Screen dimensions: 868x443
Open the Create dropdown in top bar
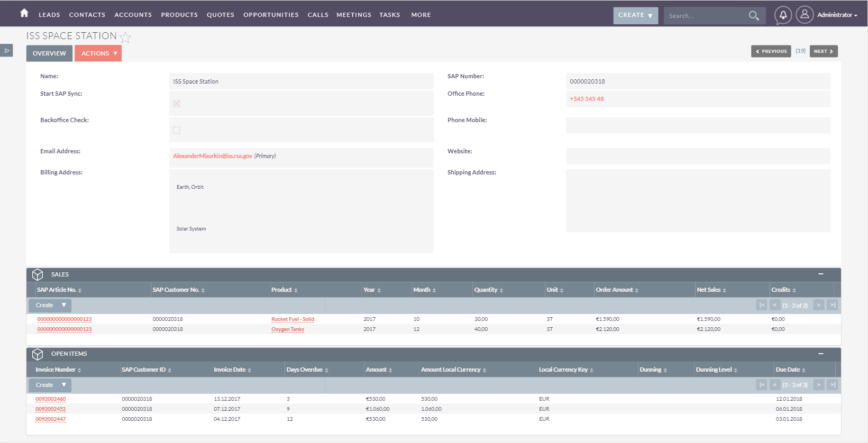pos(635,15)
